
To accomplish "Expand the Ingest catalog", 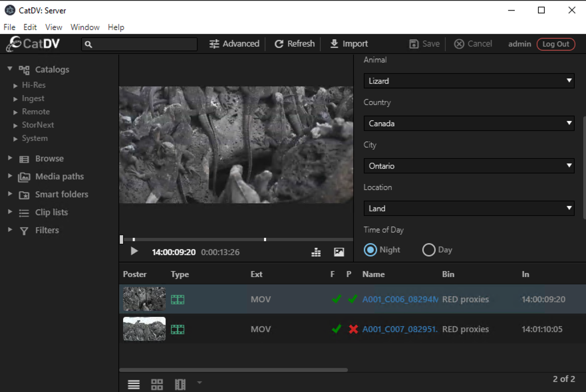I will click(x=15, y=99).
